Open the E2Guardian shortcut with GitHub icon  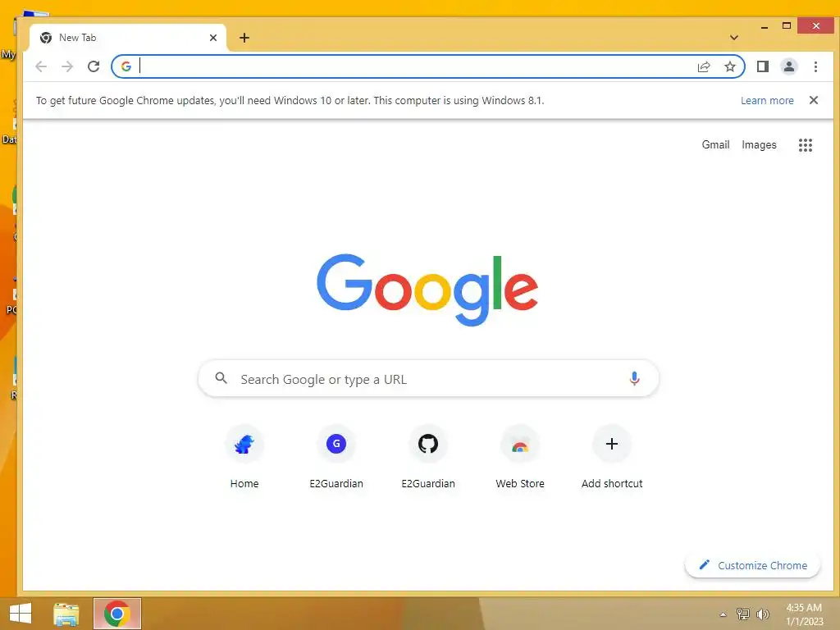pos(428,457)
